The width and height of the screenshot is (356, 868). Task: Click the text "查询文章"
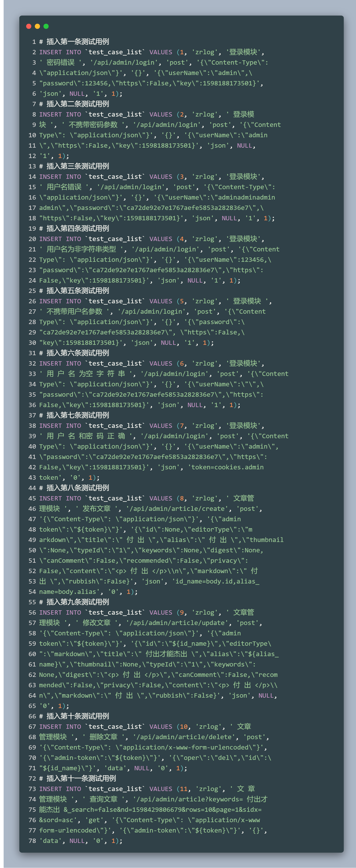point(104,799)
